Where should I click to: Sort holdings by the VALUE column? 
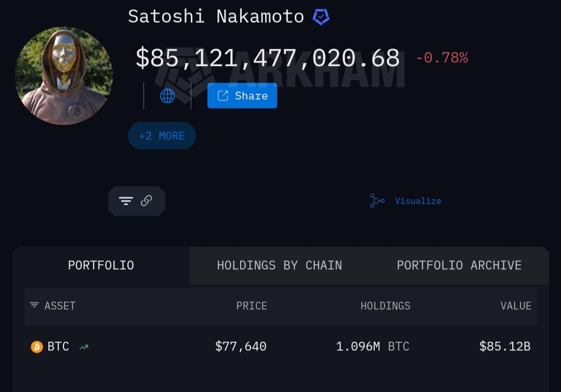[x=516, y=306]
